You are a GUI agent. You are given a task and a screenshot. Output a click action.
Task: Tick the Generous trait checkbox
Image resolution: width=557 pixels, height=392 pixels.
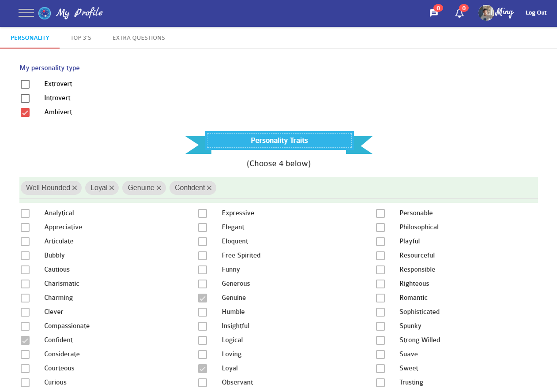coord(203,284)
